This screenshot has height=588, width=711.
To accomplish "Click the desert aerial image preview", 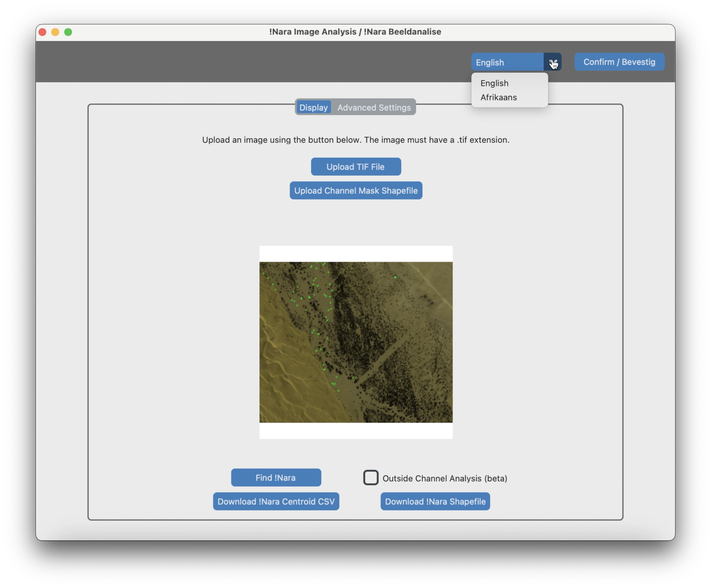I will click(356, 342).
